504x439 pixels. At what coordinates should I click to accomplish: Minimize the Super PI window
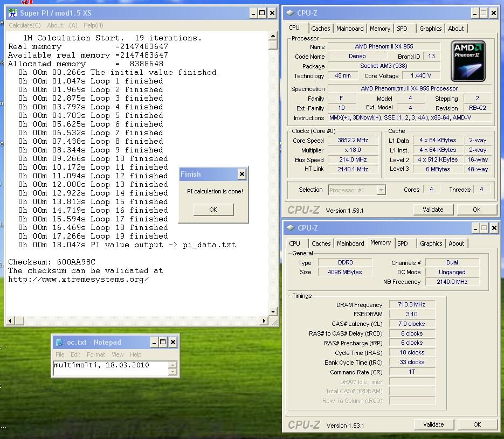253,13
